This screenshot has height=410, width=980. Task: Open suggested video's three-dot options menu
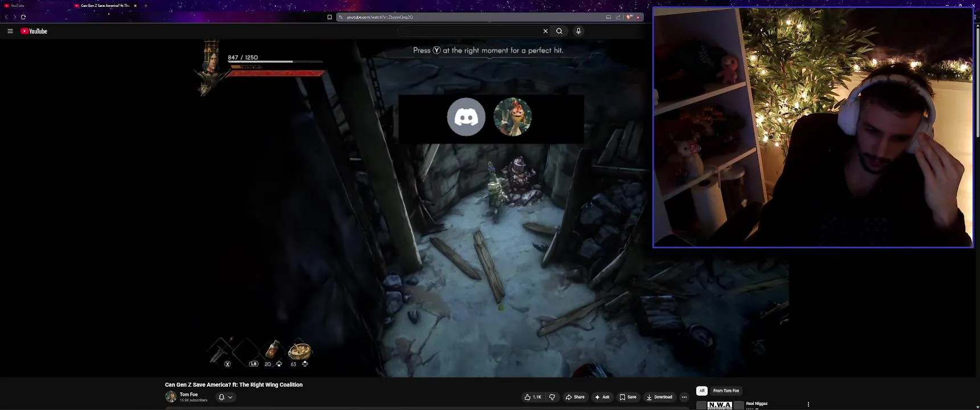(x=808, y=404)
